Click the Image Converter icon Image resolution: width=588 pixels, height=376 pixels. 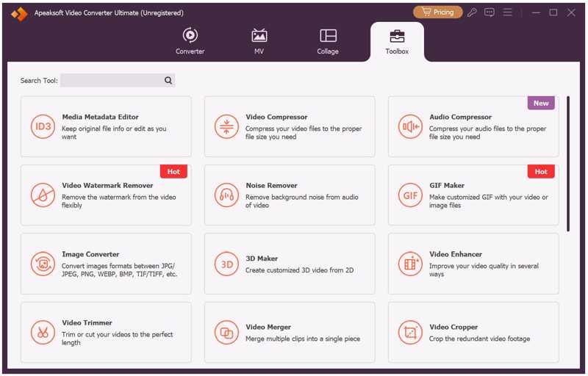(x=43, y=264)
